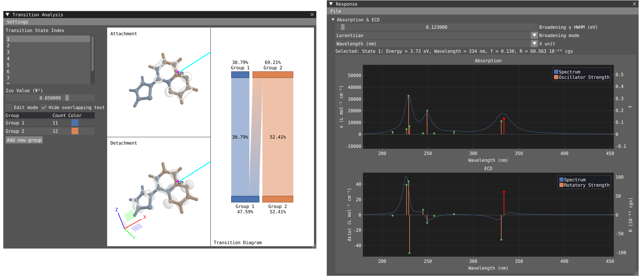644x280 pixels.
Task: Open the X unit Wavelength dropdown
Action: pos(534,44)
